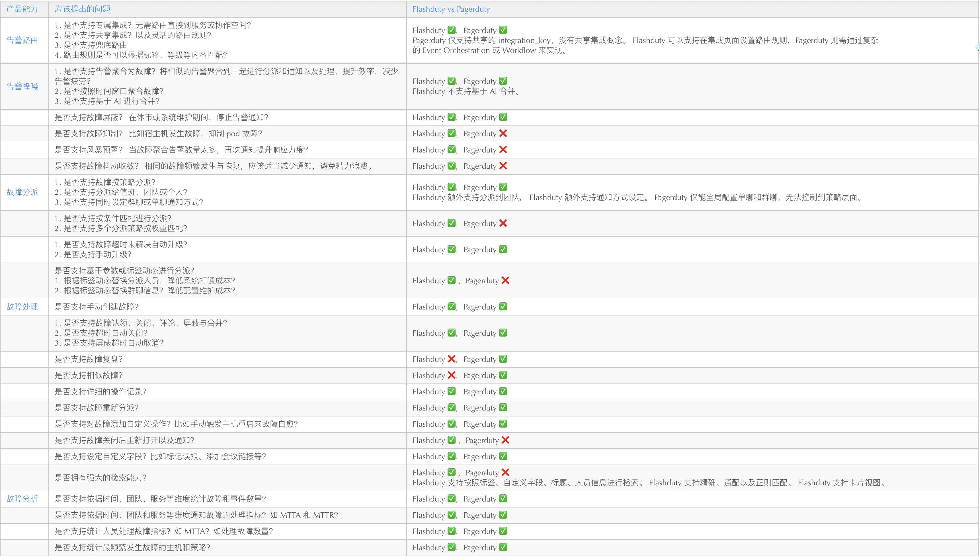Click the Flashduty vs Pagerduty column header
The width and height of the screenshot is (980, 557).
451,9
